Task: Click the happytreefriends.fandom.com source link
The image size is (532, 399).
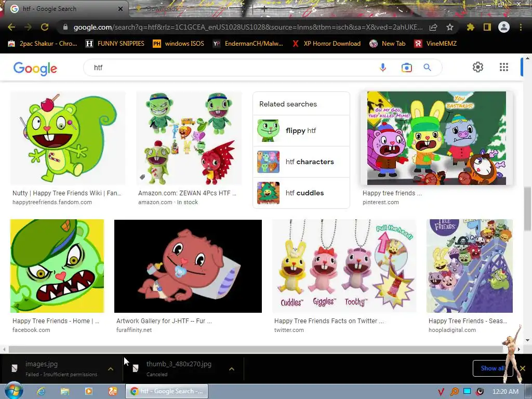Action: click(52, 202)
